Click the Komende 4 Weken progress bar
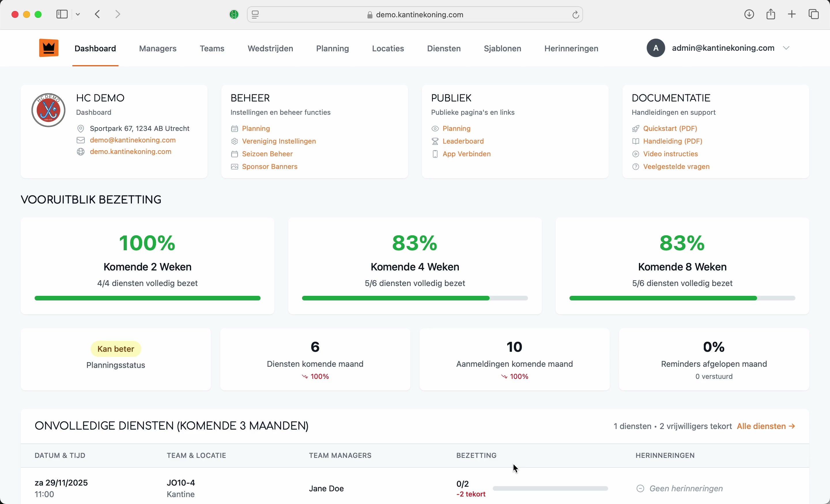Viewport: 830px width, 504px height. pyautogui.click(x=415, y=298)
